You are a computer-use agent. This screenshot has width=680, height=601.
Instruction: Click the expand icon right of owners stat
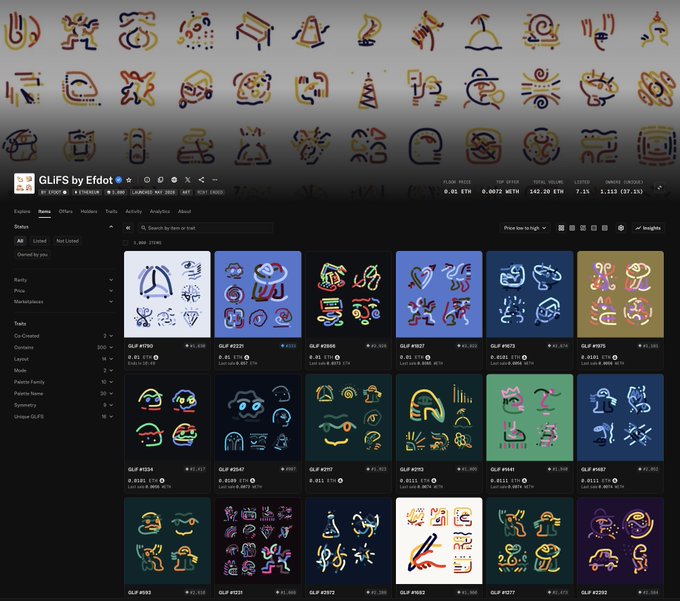pyautogui.click(x=659, y=188)
